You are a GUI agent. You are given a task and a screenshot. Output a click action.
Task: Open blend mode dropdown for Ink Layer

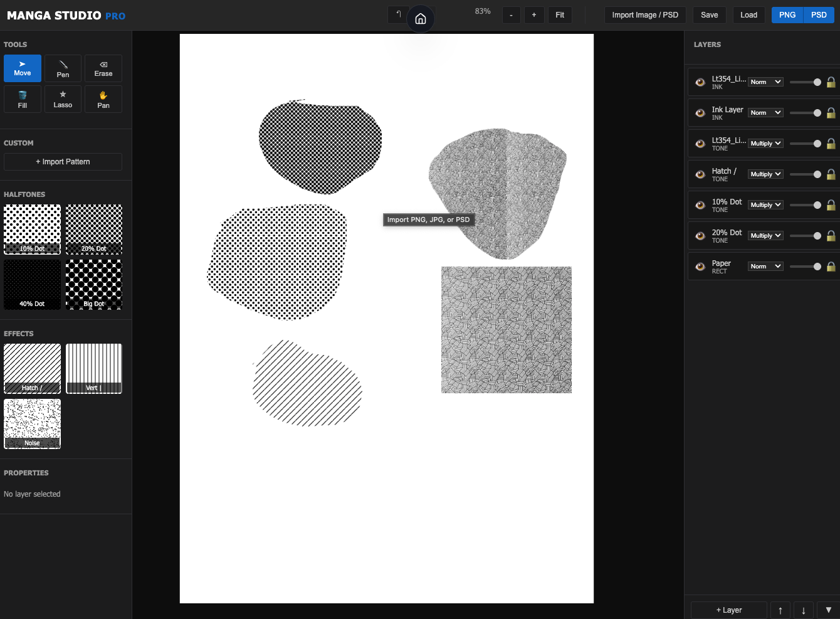(765, 113)
